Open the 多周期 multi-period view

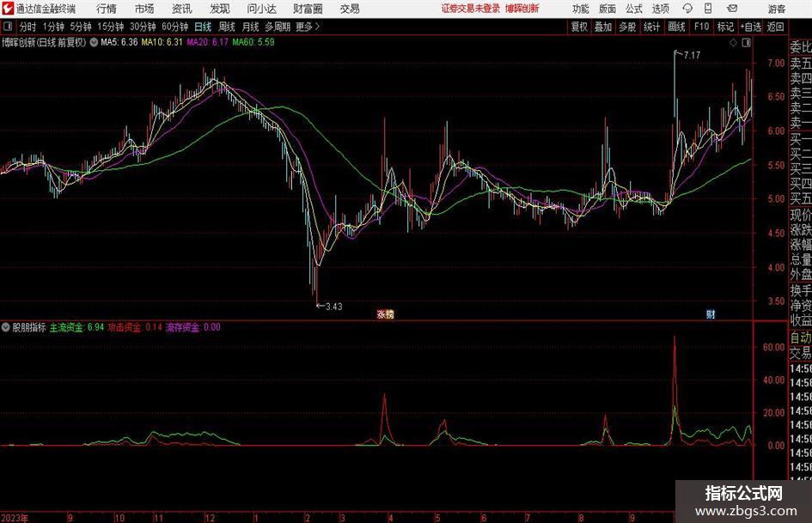point(278,27)
